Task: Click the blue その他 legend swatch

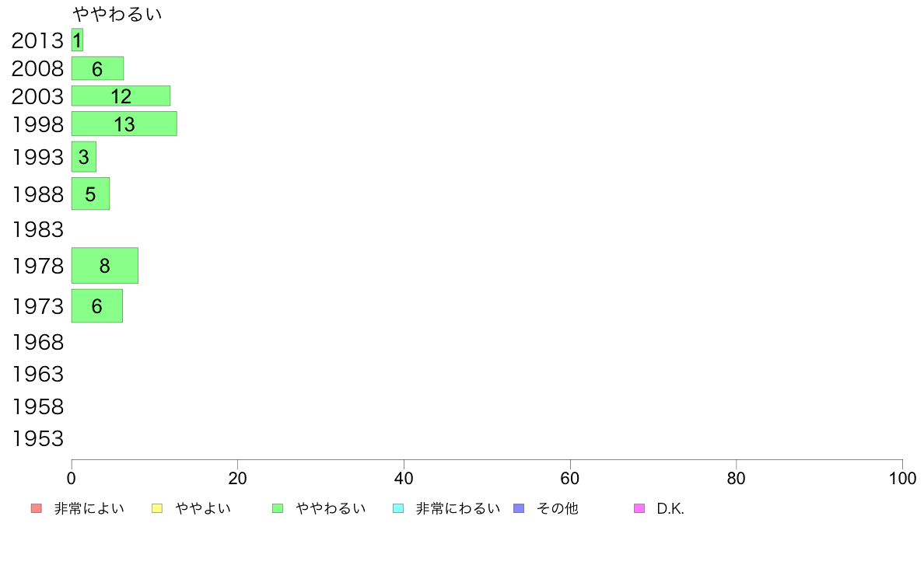Action: (x=519, y=508)
